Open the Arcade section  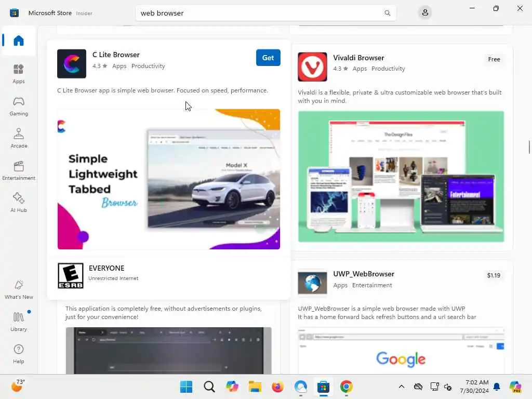(19, 138)
